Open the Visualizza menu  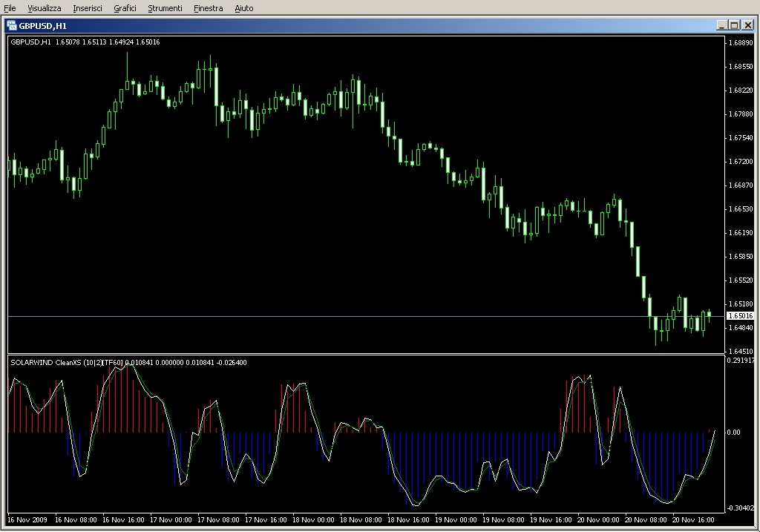coord(44,8)
